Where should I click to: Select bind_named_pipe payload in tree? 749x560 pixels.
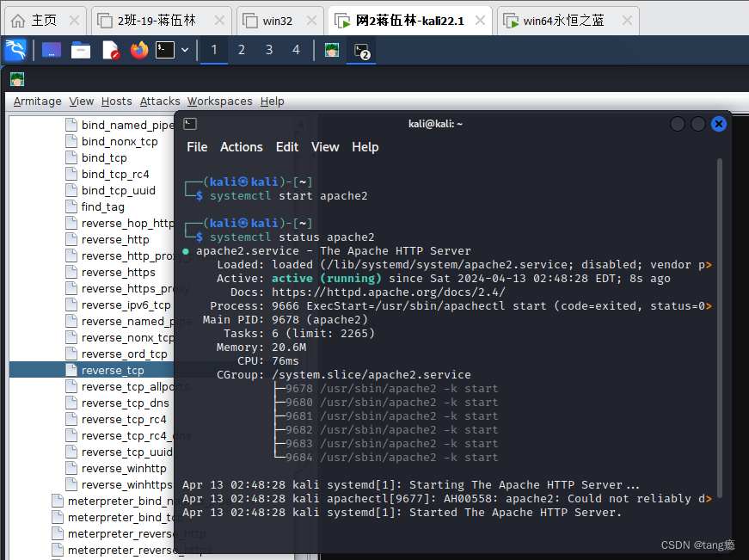pyautogui.click(x=127, y=126)
